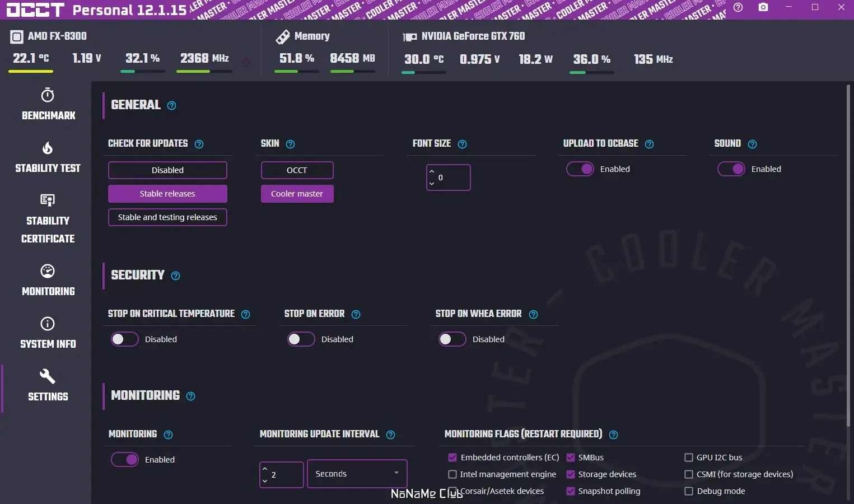This screenshot has width=854, height=504.
Task: Choose Stable releases update channel
Action: [167, 194]
